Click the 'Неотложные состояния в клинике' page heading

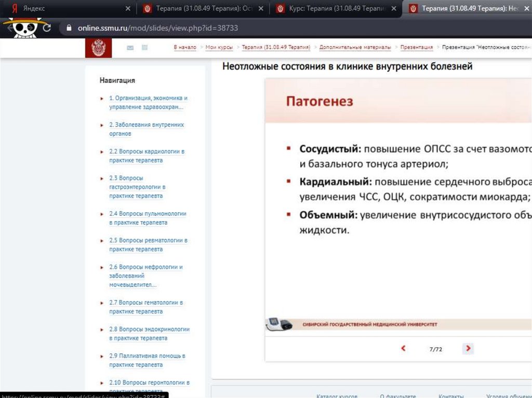pyautogui.click(x=347, y=66)
